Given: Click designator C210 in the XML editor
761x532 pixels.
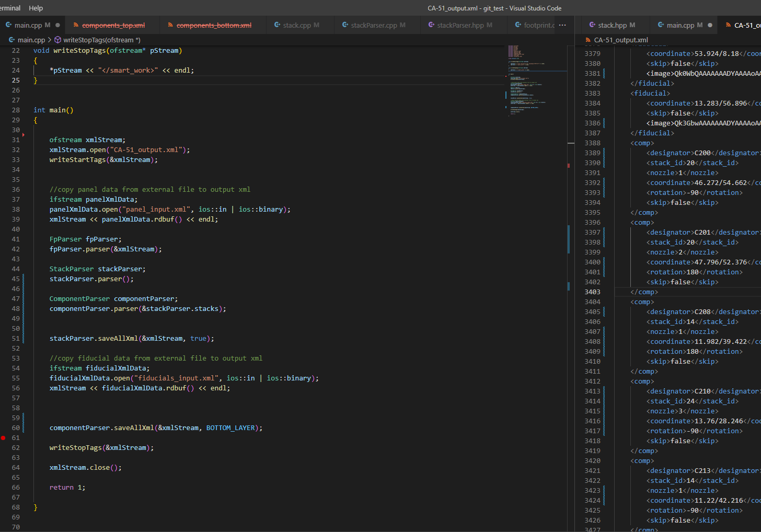Looking at the screenshot, I should coord(702,391).
